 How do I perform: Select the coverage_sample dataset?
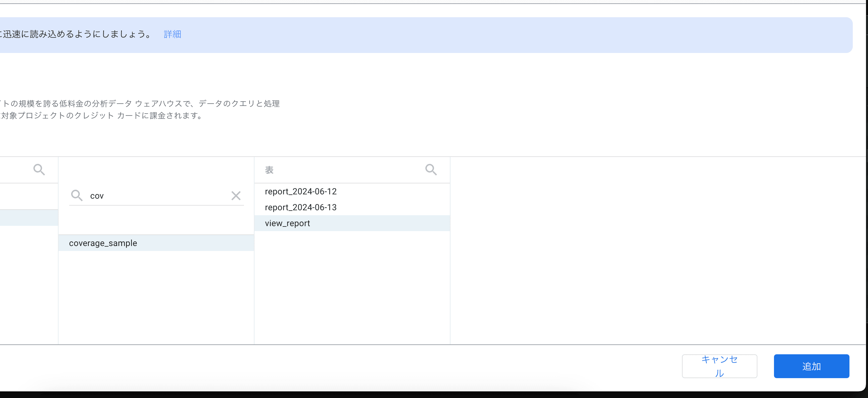click(x=103, y=243)
